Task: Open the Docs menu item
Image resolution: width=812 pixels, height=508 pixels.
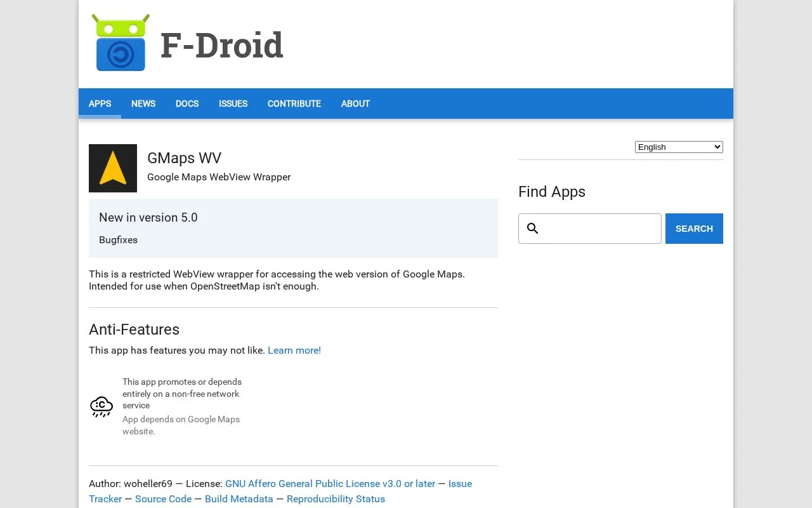Action: (x=187, y=104)
